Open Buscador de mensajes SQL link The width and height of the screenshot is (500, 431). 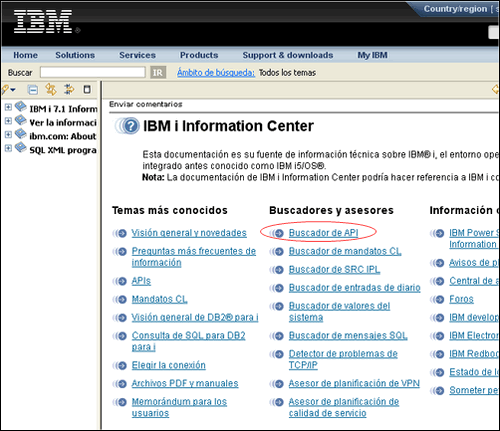click(x=348, y=335)
